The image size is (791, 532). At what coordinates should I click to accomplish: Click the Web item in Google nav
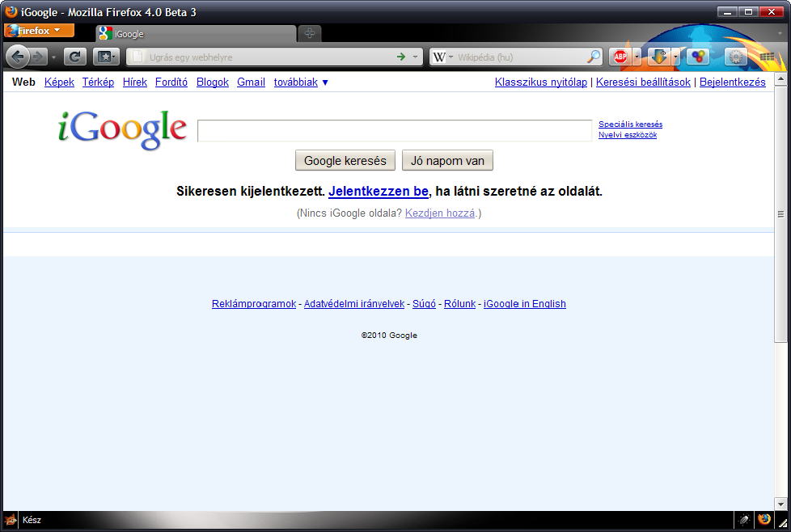tap(23, 82)
